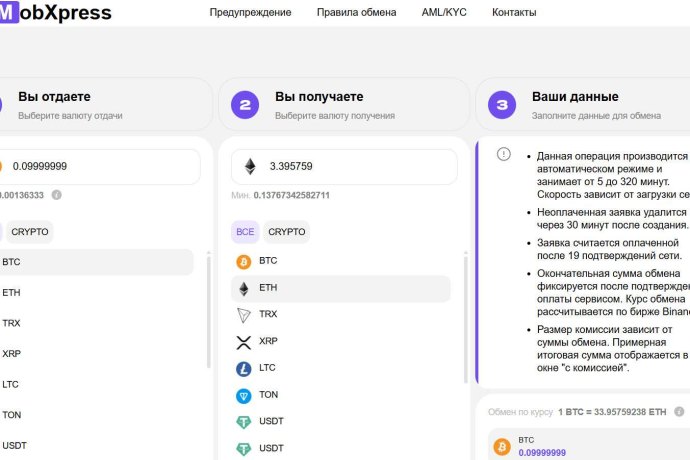Screen dimensions: 690x460
Task: Click the Вы отдаете step heading
Action: pos(54,96)
